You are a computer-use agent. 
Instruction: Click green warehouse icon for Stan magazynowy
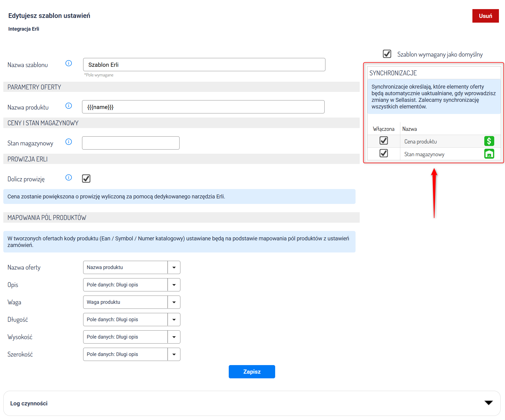(489, 154)
